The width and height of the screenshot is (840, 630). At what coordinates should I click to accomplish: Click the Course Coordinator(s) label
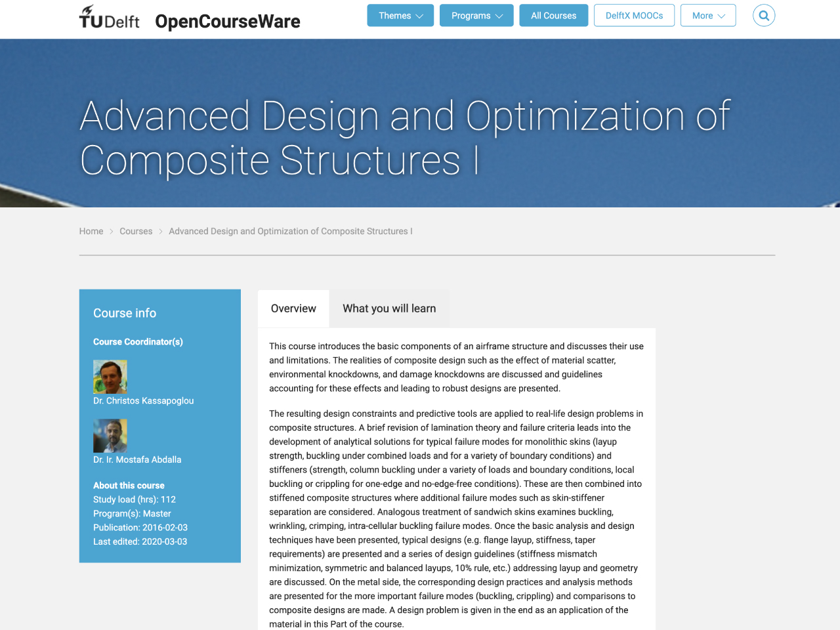(x=138, y=342)
